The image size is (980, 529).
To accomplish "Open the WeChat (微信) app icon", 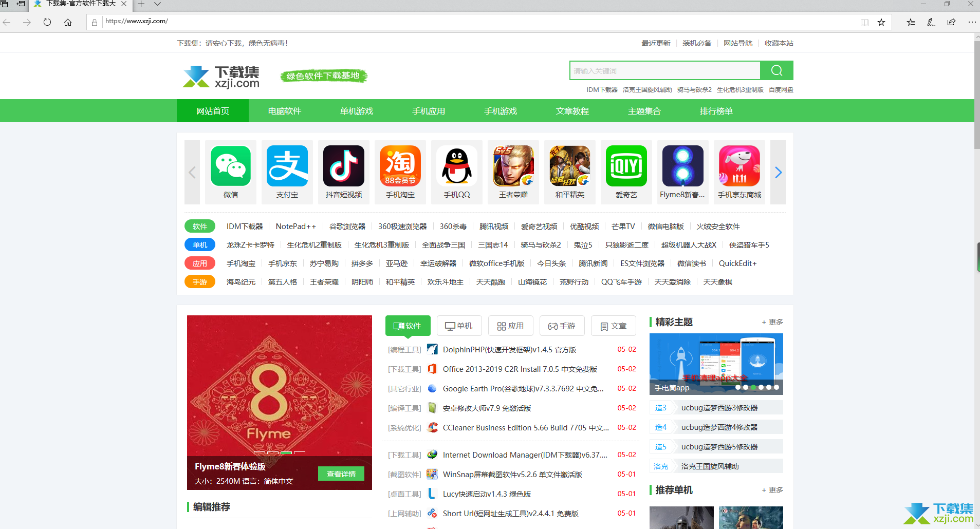I will click(x=231, y=166).
